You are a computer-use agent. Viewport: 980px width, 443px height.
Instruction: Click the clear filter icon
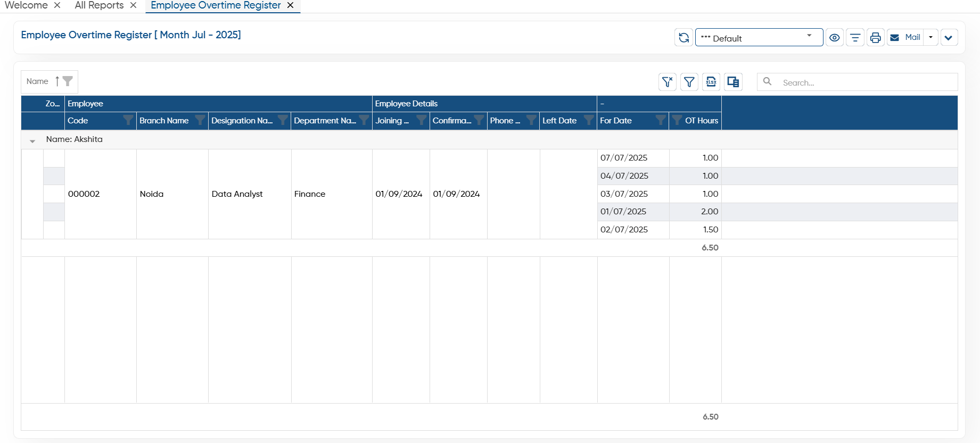(668, 82)
